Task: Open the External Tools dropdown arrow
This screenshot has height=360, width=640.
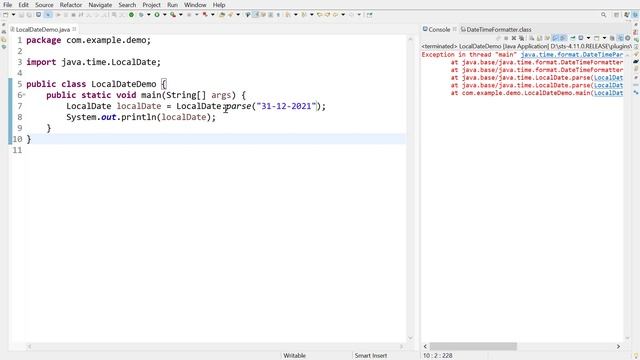Action: pyautogui.click(x=213, y=15)
